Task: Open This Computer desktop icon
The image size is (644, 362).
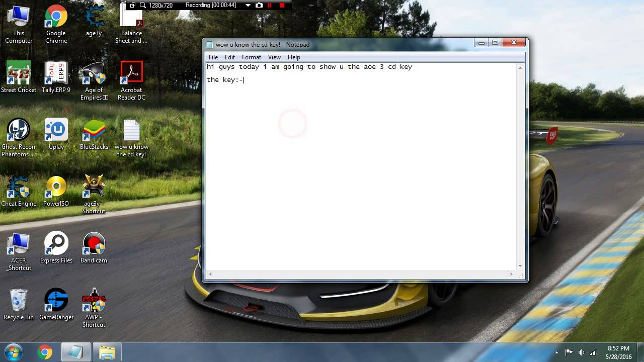Action: (19, 24)
